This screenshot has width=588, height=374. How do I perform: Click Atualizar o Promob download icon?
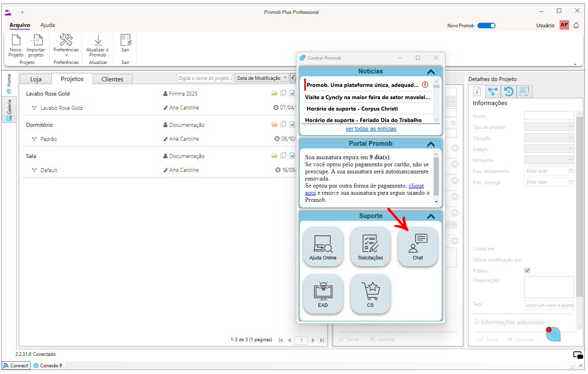(x=98, y=40)
